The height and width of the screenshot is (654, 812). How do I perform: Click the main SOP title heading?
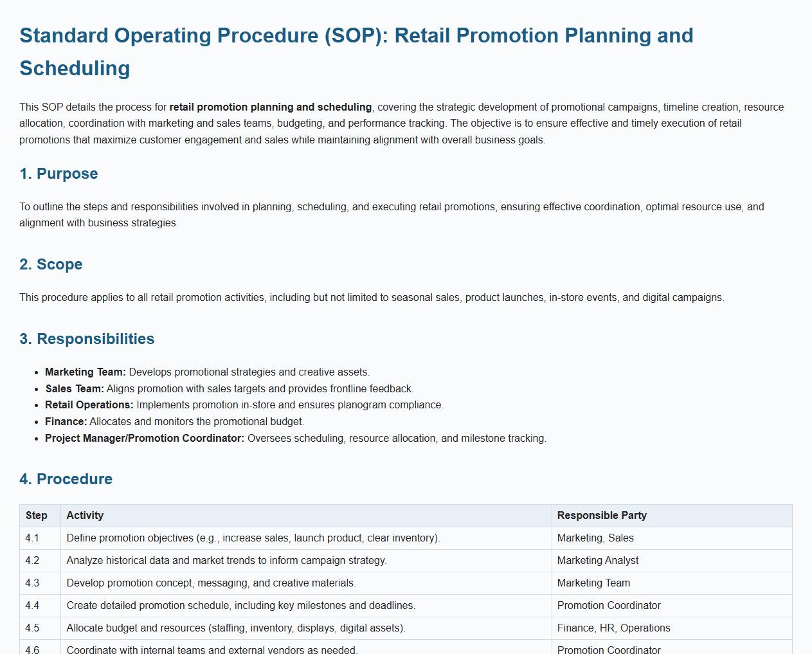pyautogui.click(x=356, y=51)
